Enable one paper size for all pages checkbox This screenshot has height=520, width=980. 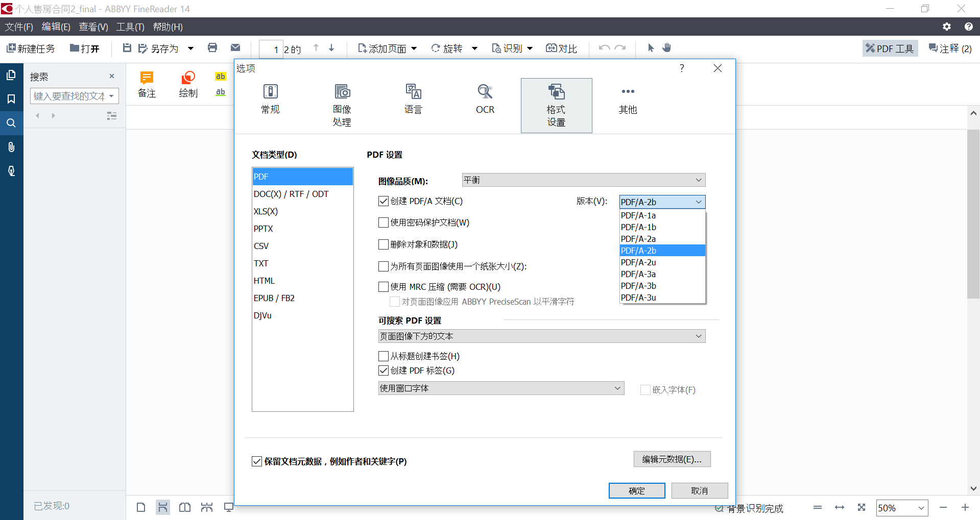tap(384, 266)
